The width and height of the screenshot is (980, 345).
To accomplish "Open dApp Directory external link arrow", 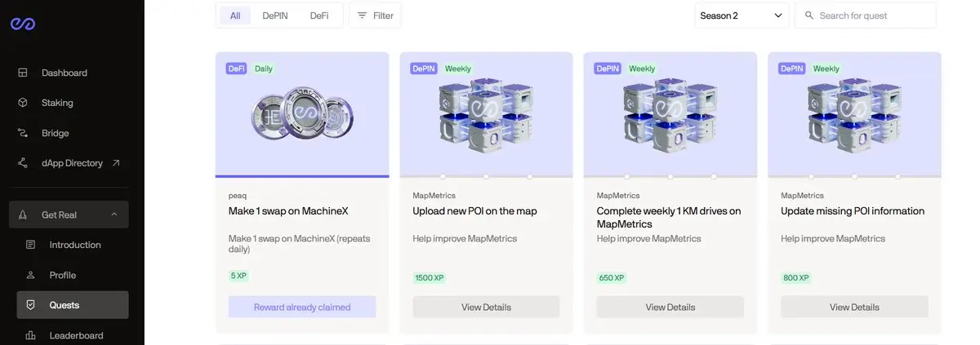I will (116, 163).
